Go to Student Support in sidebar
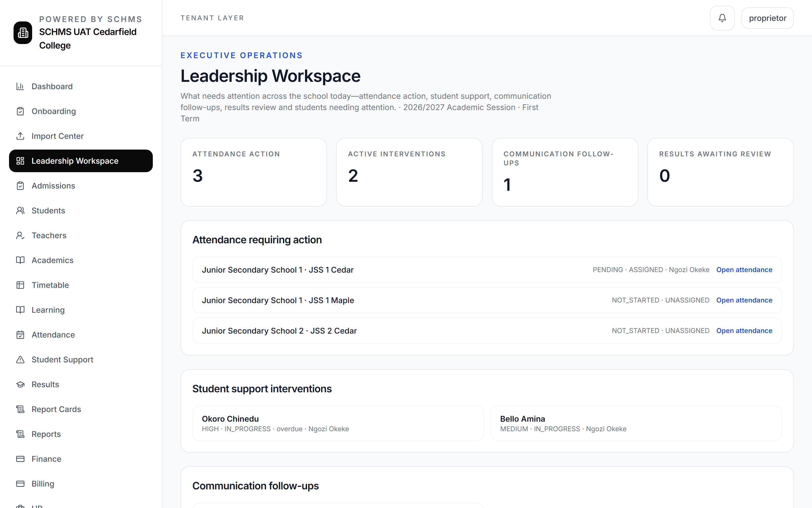 [81, 360]
